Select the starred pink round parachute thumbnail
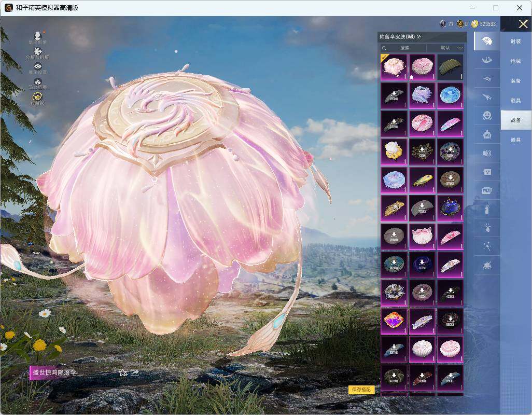Viewport: 532px width, 415px height. tap(422, 67)
